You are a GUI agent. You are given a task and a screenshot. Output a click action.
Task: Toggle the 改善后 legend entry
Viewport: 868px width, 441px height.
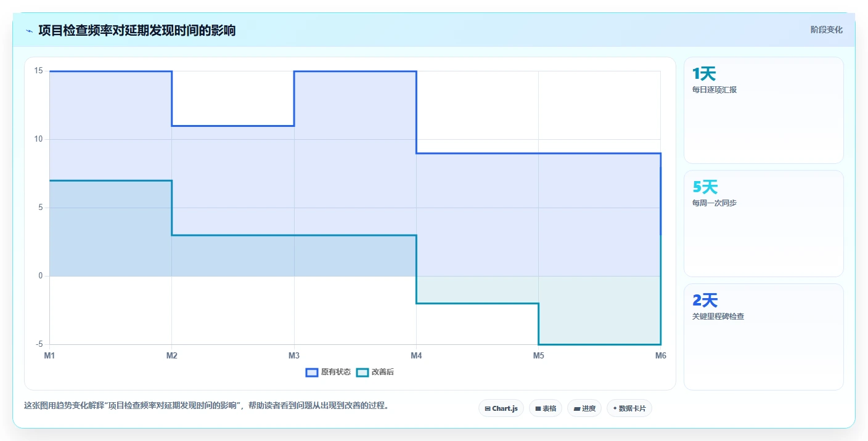pos(375,372)
